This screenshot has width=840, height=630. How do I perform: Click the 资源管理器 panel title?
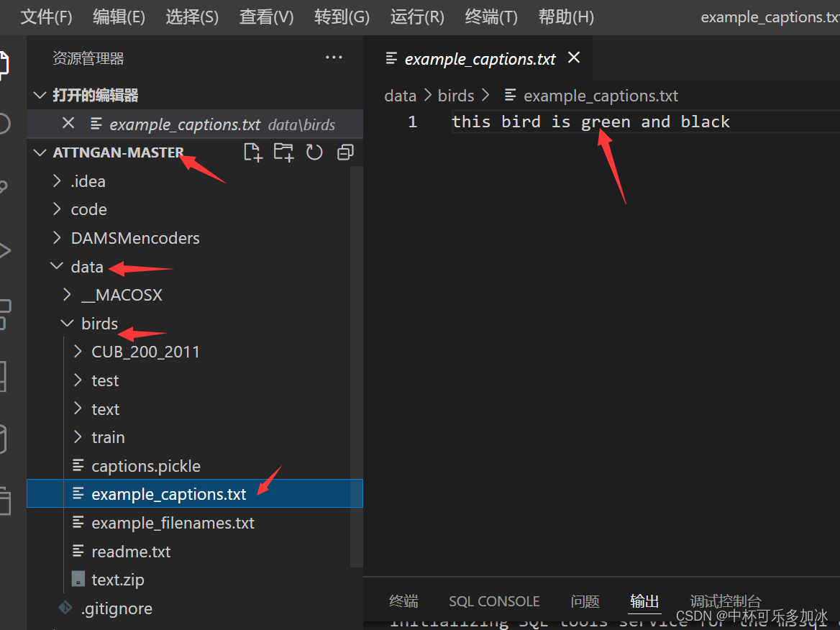[88, 58]
